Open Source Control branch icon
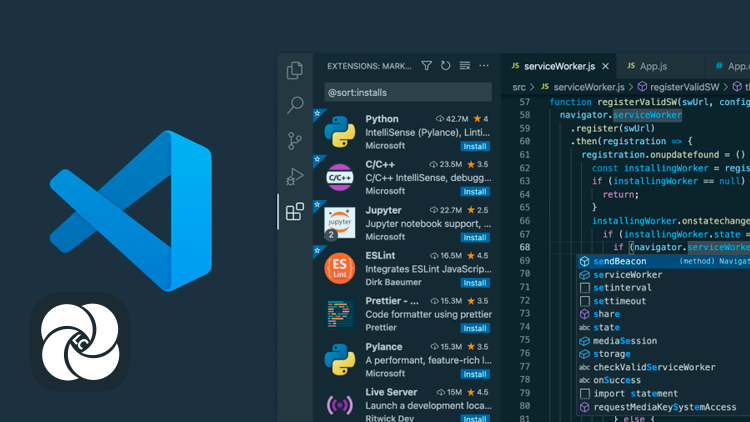This screenshot has height=422, width=750. click(x=295, y=140)
